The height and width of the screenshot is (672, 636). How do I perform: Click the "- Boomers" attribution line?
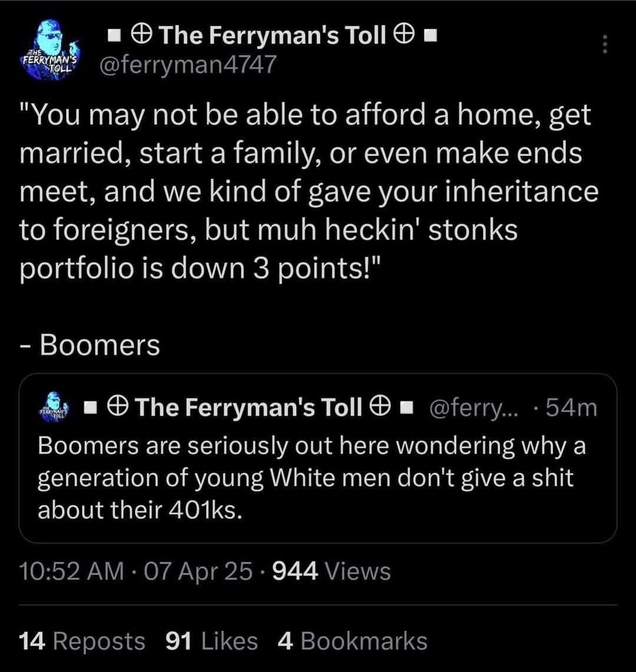89,345
